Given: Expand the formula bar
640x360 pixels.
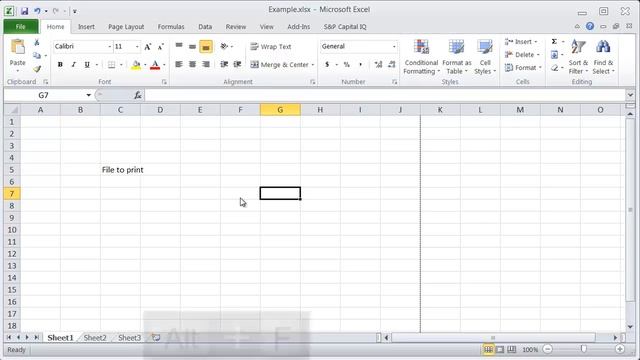Looking at the screenshot, I should (x=630, y=95).
